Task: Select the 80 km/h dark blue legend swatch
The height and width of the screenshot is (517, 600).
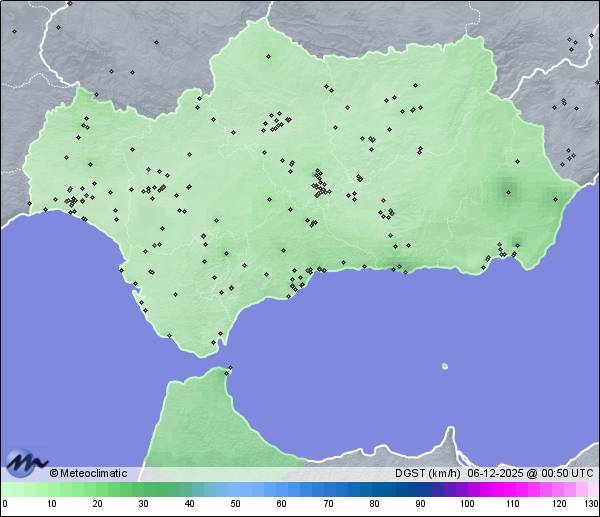Action: (374, 489)
